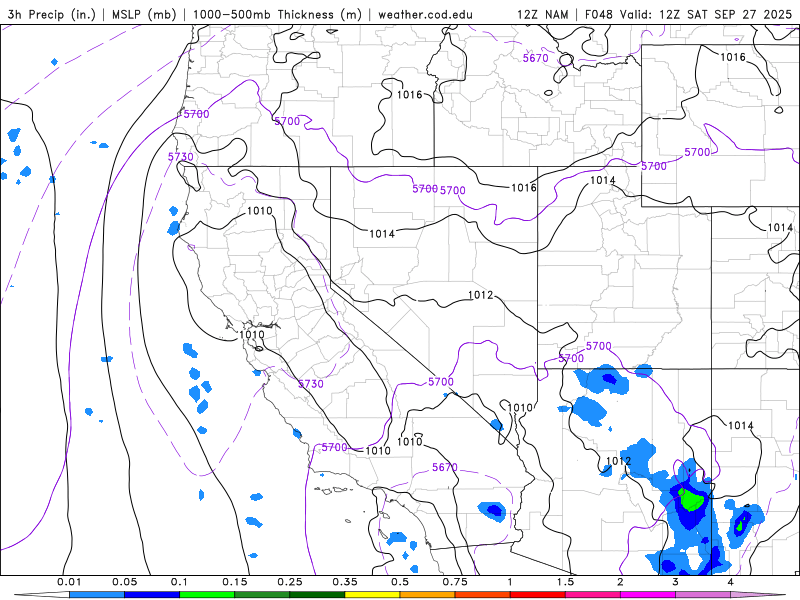
Task: Select the yellow 0.35 legend swatch
Action: [372, 594]
